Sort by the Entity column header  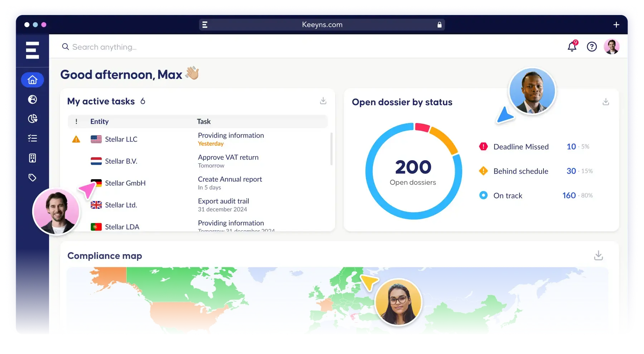99,122
